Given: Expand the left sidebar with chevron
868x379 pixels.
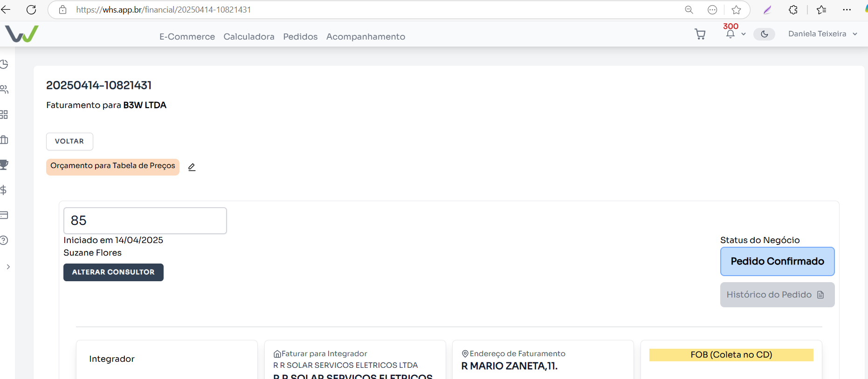Looking at the screenshot, I should click(8, 267).
